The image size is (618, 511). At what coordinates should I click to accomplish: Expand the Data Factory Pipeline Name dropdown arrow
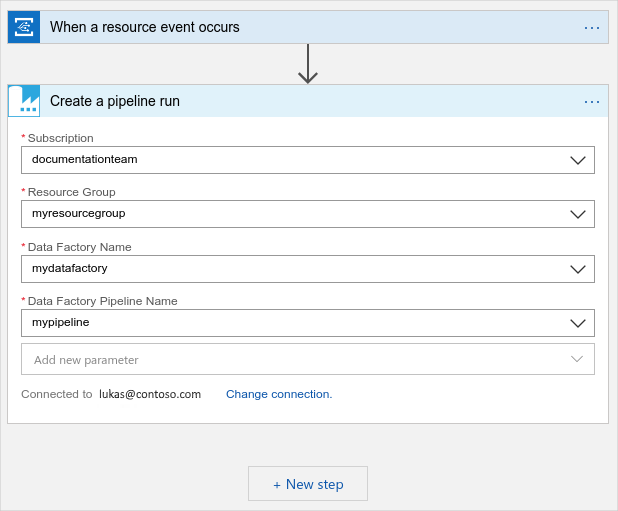click(x=577, y=323)
